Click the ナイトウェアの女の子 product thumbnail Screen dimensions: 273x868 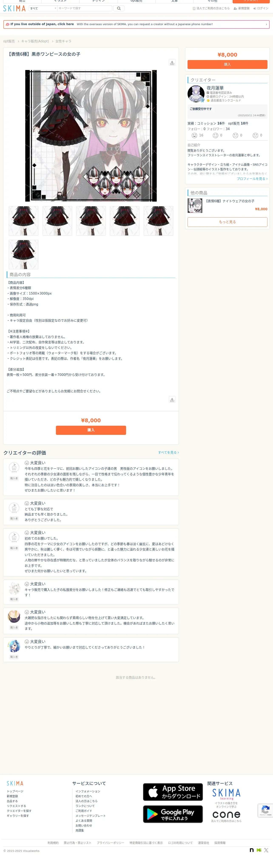pos(195,206)
